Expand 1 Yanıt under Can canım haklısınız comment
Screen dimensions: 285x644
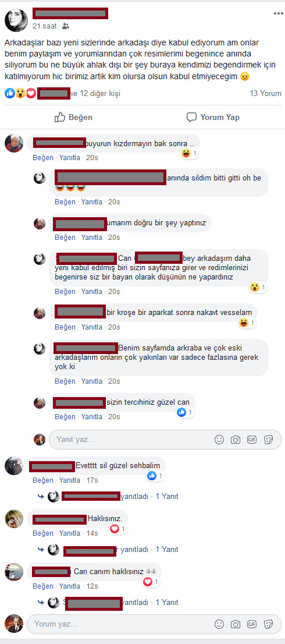[167, 602]
